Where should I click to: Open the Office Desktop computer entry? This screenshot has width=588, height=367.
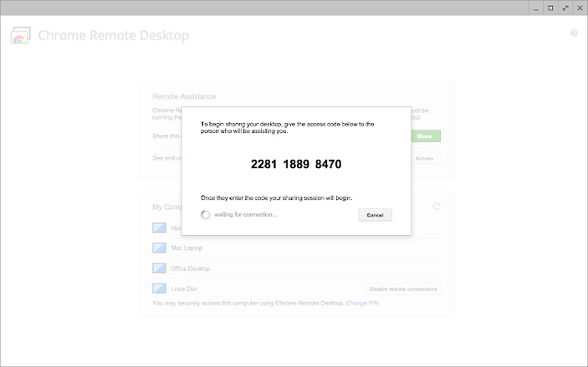click(x=191, y=268)
